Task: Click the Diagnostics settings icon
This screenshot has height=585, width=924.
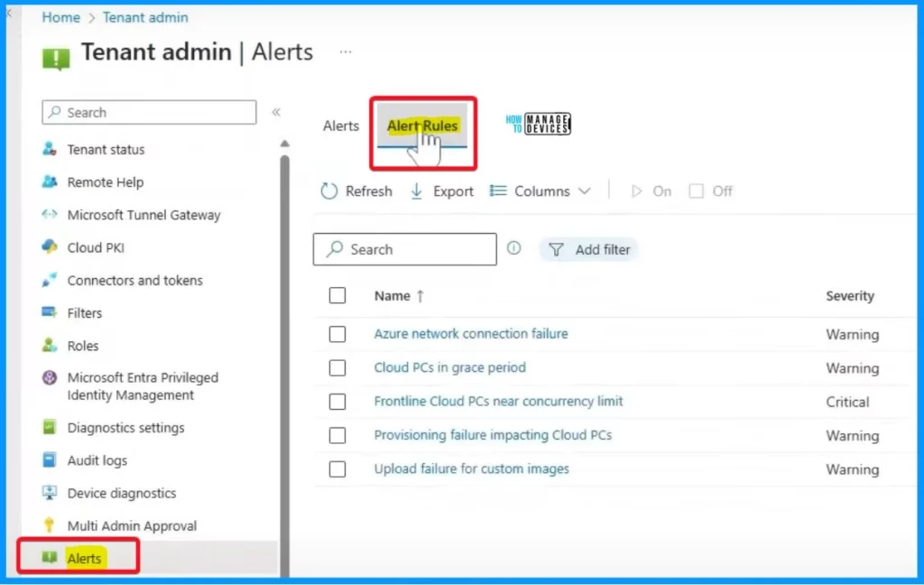Action: click(x=50, y=427)
